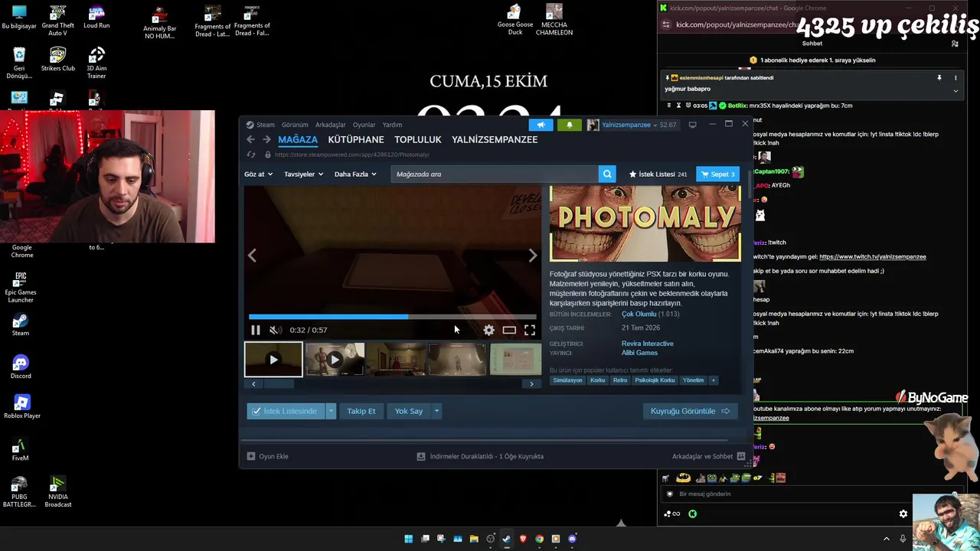The image size is (980, 551).
Task: Open Discord from the taskbar
Action: point(572,539)
